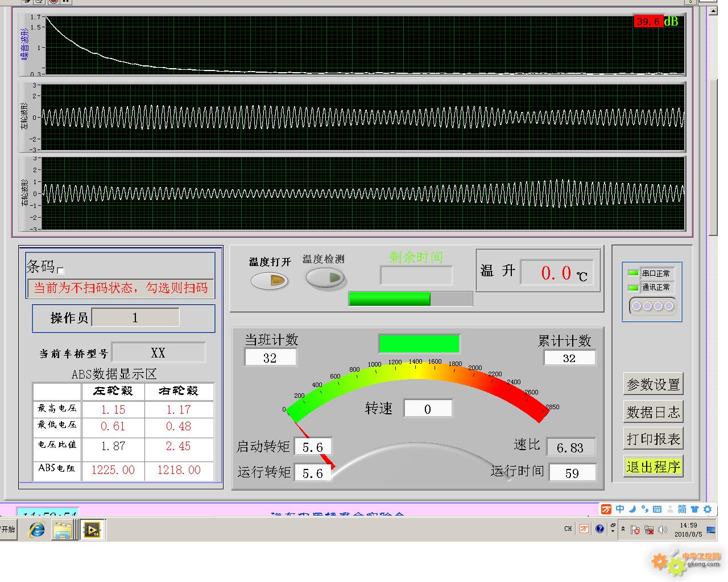The height and width of the screenshot is (582, 728).
Task: Show hidden tray icons with the chevron
Action: point(623,529)
